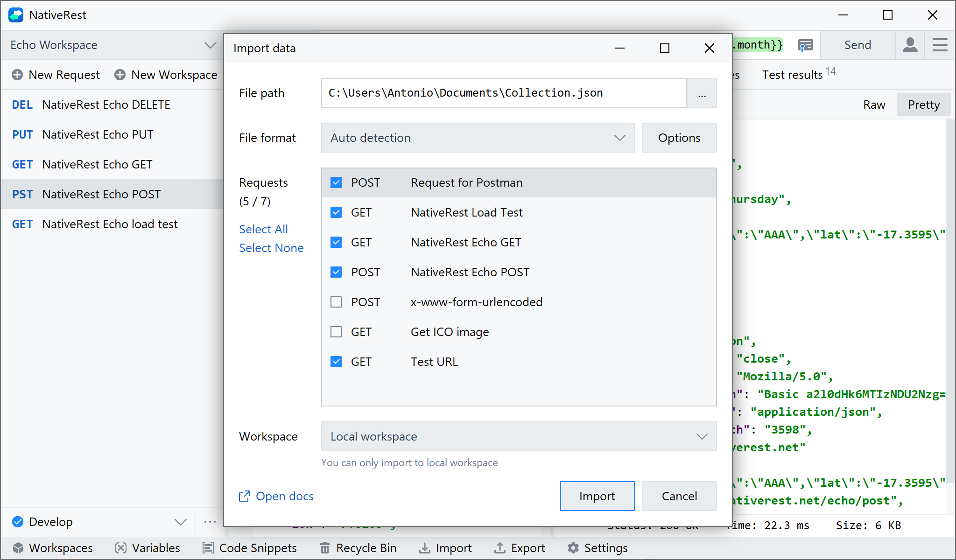Open Variables in the bottom bar
This screenshot has width=956, height=560.
pyautogui.click(x=148, y=548)
